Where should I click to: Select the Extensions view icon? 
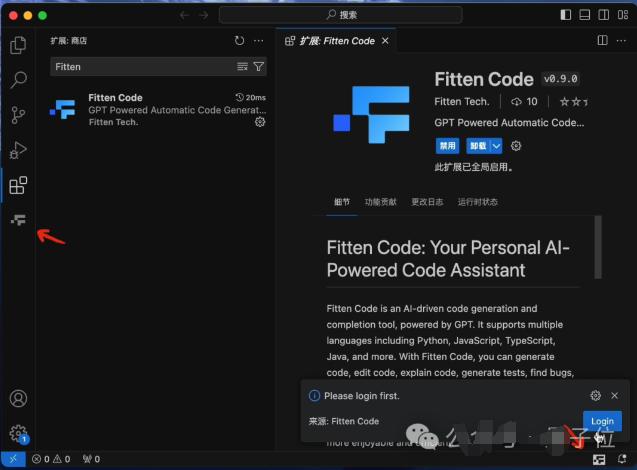click(x=18, y=186)
